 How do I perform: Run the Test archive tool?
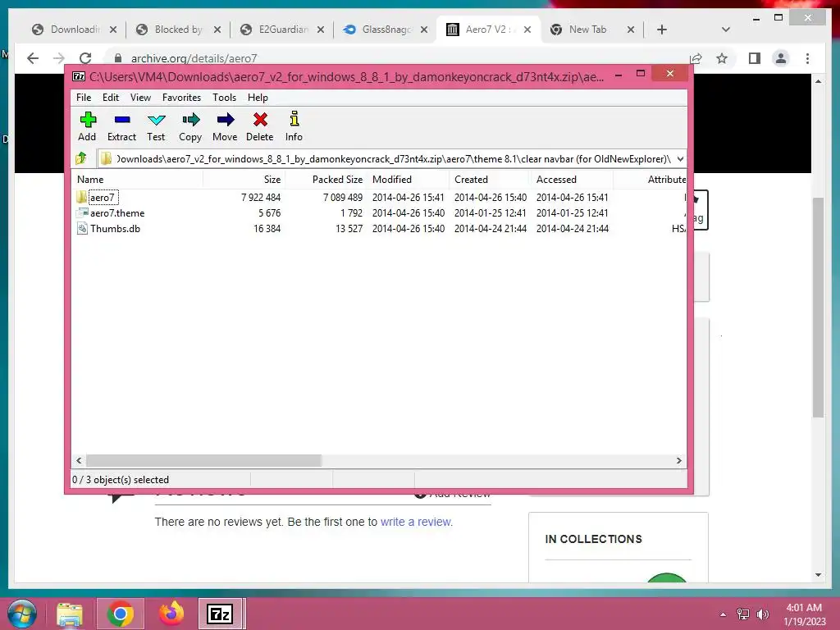point(156,126)
